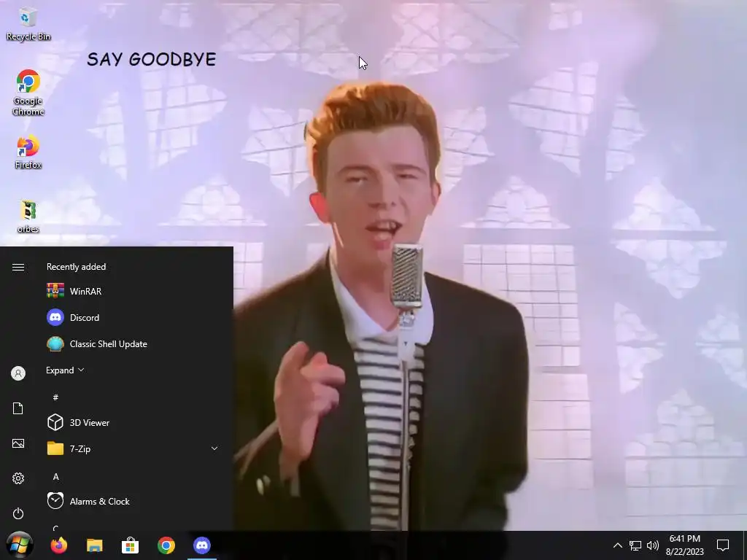Open Settings gear in Start sidebar
This screenshot has height=560, width=747.
[18, 478]
